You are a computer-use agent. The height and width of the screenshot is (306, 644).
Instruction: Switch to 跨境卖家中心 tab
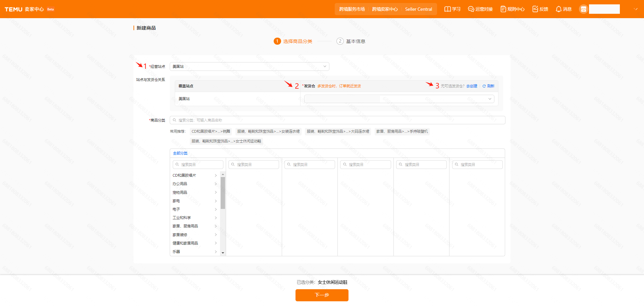385,9
